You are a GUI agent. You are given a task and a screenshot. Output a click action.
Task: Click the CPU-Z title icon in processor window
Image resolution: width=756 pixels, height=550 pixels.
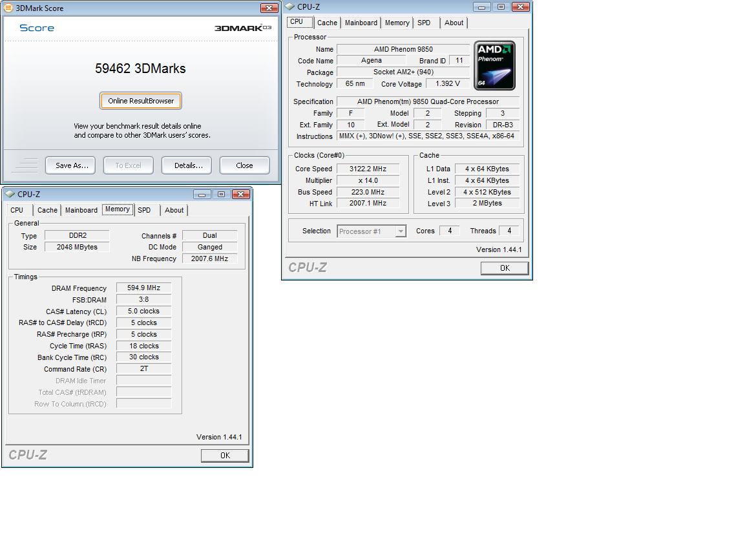tap(290, 6)
